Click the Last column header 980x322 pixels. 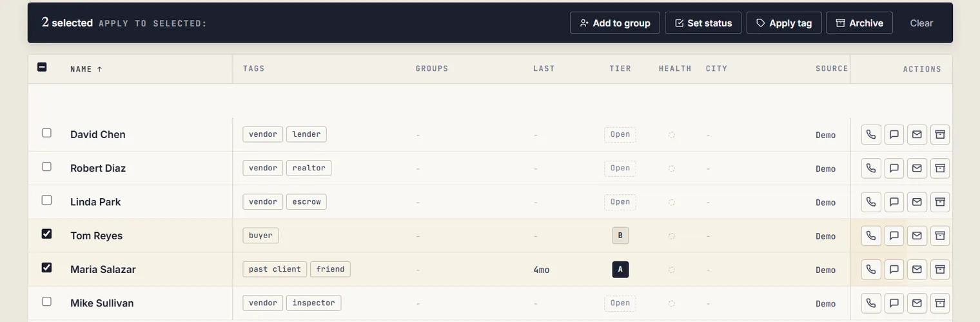544,68
